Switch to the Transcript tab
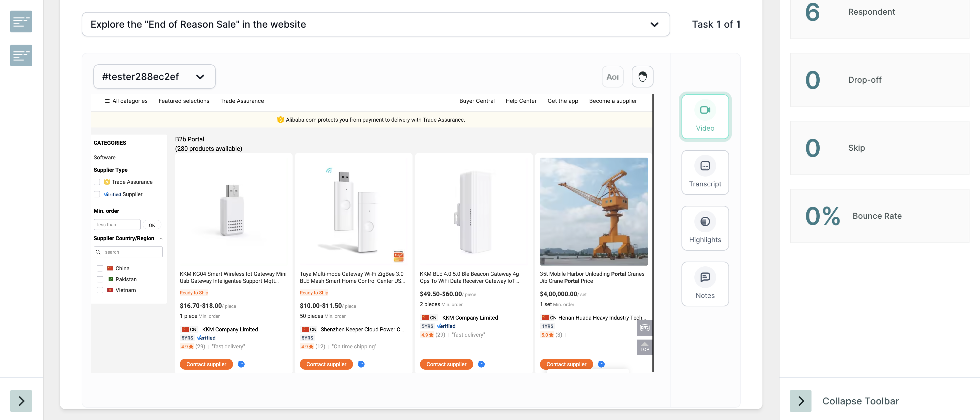 [x=705, y=173]
